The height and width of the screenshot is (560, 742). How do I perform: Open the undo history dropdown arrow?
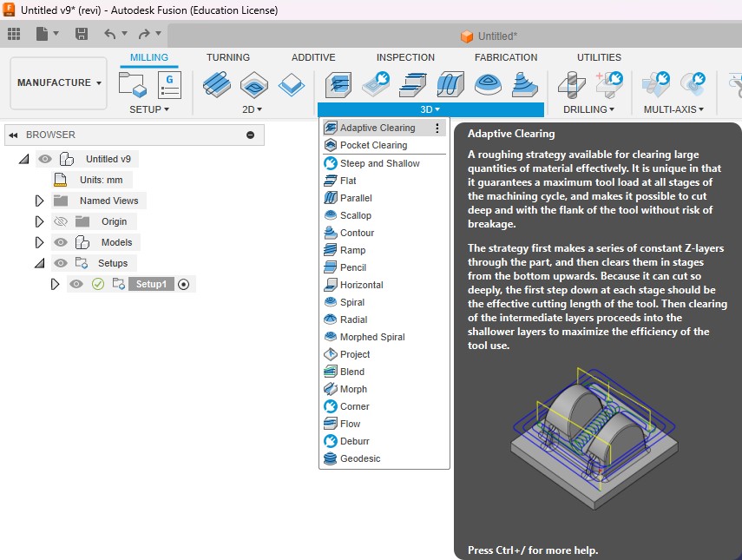124,33
